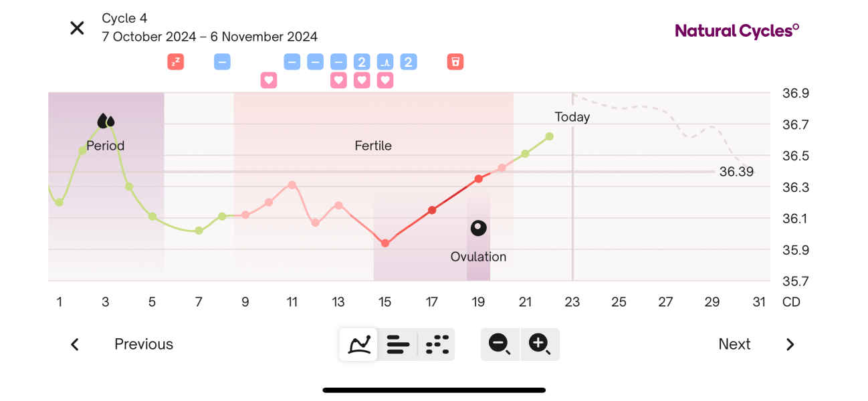Click the Natural Cycles logo
This screenshot has width=868, height=401.
click(x=736, y=29)
